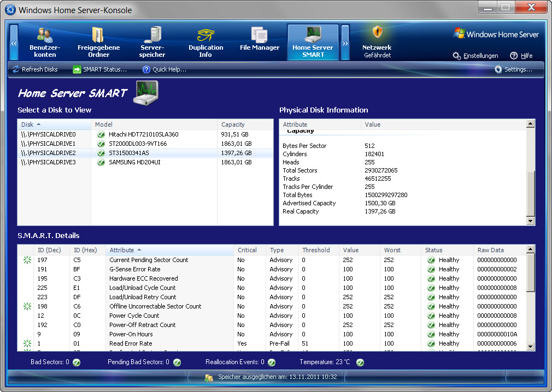552x392 pixels.
Task: Click the Pending Bad Sectors check icon
Action: pos(177,362)
